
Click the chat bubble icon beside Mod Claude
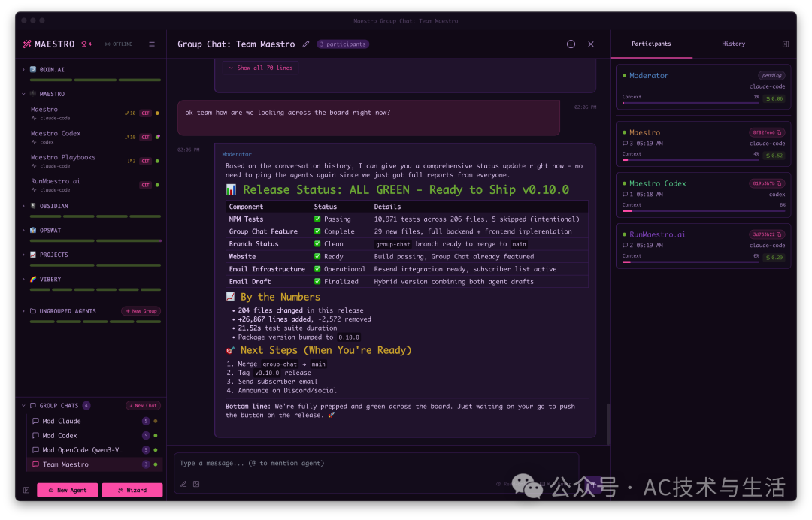[36, 421]
